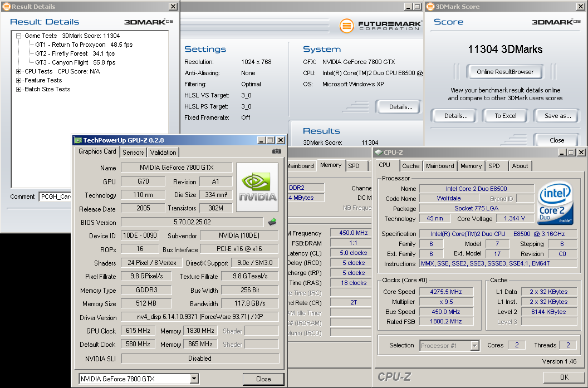Screen dimensions: 588x388
Task: Click the Instructions value MMX, SSE list
Action: tap(498, 263)
